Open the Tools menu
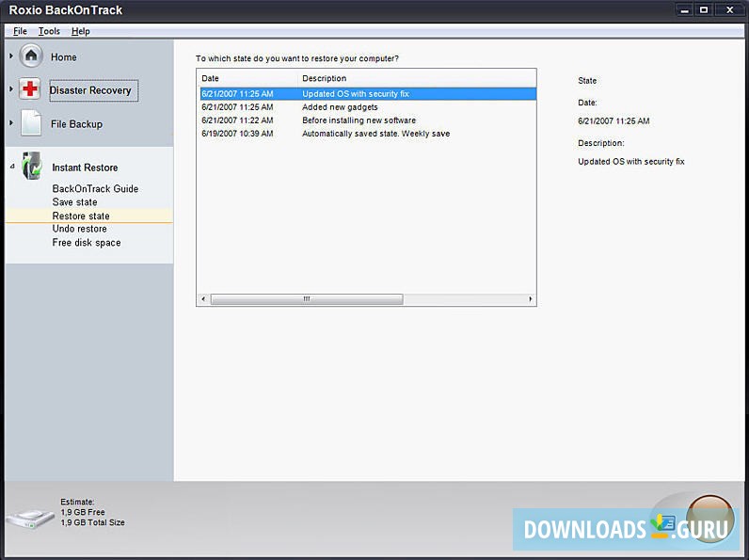This screenshot has height=560, width=749. click(x=49, y=31)
